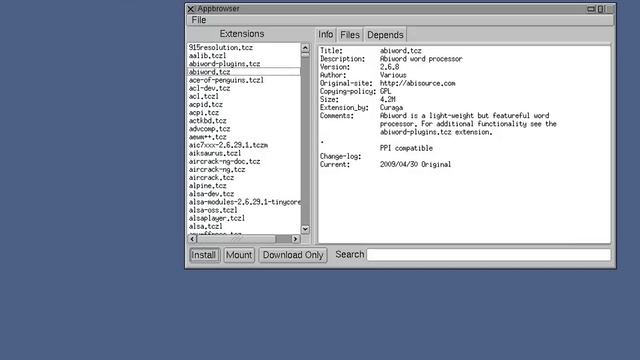The image size is (640, 360).
Task: Select aircrack-ng-doc.tcz extension
Action: point(244,162)
